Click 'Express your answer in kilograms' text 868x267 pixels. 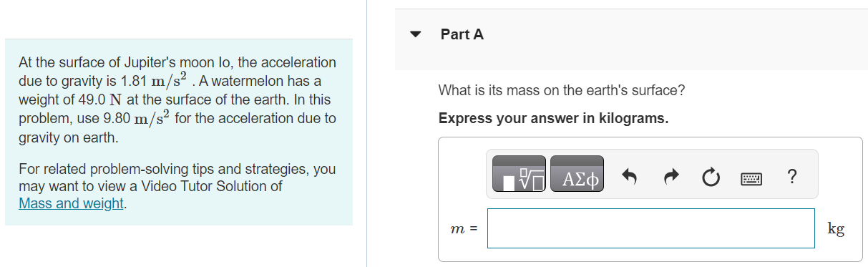click(553, 118)
